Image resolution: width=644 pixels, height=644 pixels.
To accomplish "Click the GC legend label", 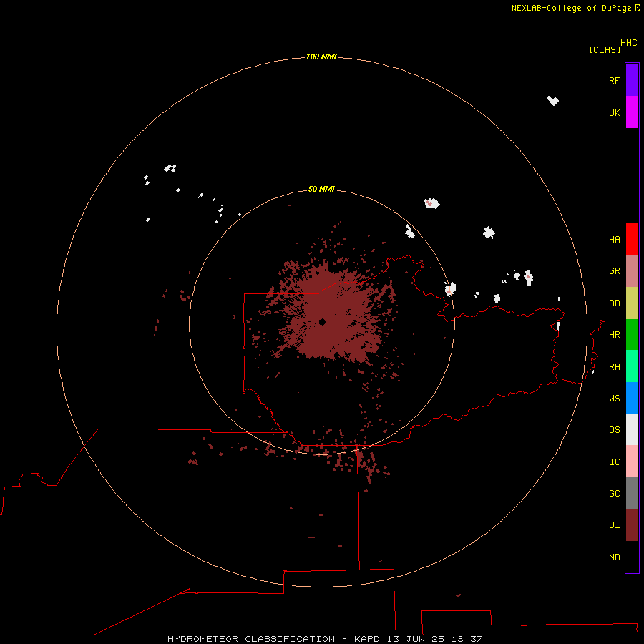I will tap(614, 493).
